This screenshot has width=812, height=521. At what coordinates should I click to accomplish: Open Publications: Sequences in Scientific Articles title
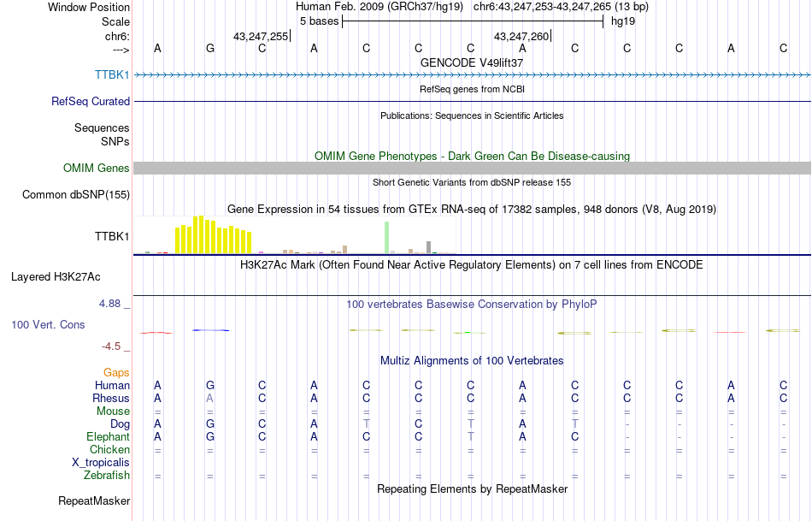[472, 115]
